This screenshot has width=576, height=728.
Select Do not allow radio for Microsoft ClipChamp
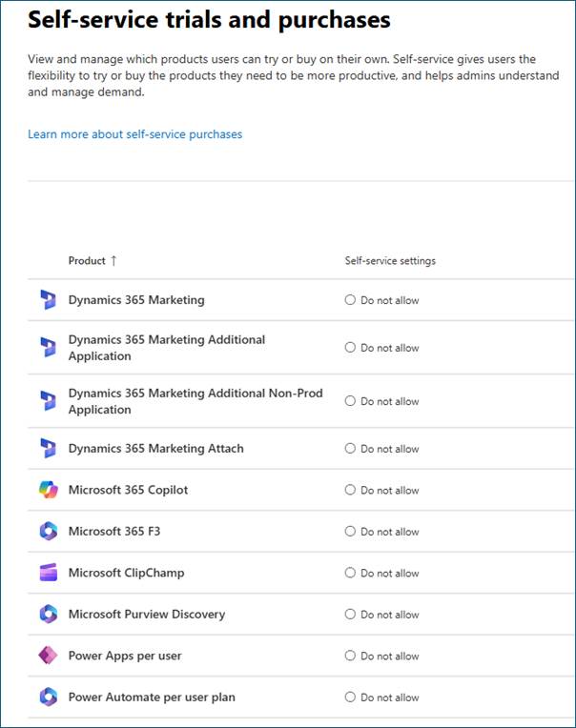point(350,573)
